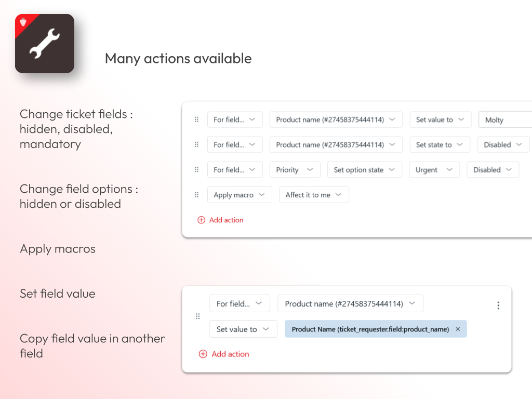The height and width of the screenshot is (399, 532).
Task: Expand the Urgent option dropdown
Action: (434, 170)
